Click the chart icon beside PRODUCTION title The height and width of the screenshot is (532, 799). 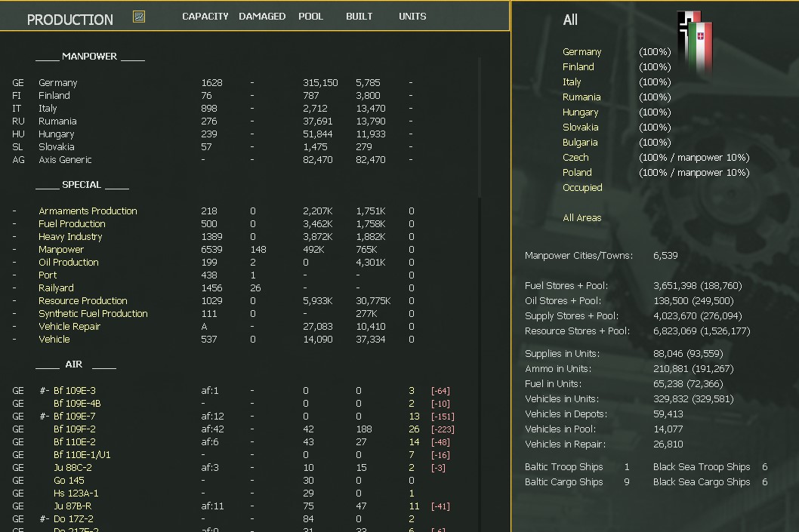pos(139,17)
